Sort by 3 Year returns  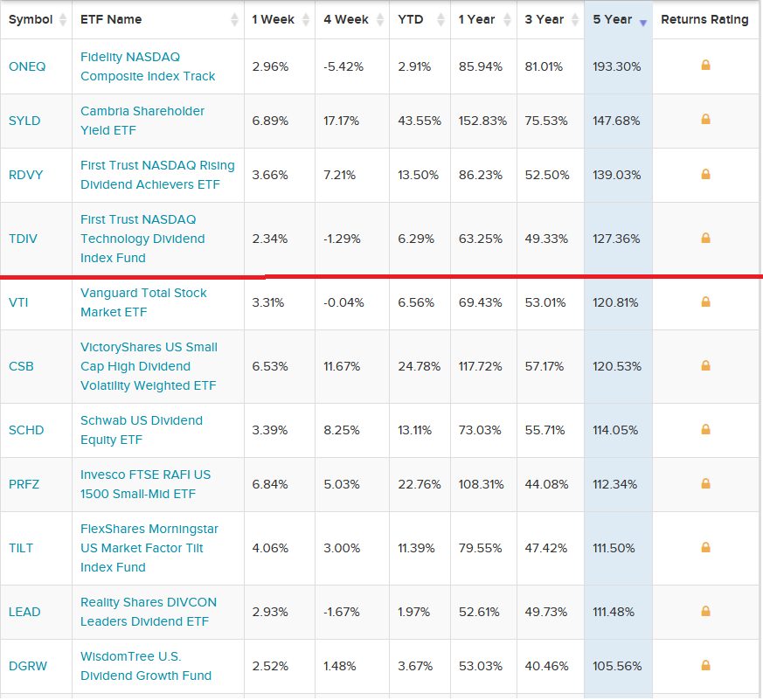[x=575, y=19]
